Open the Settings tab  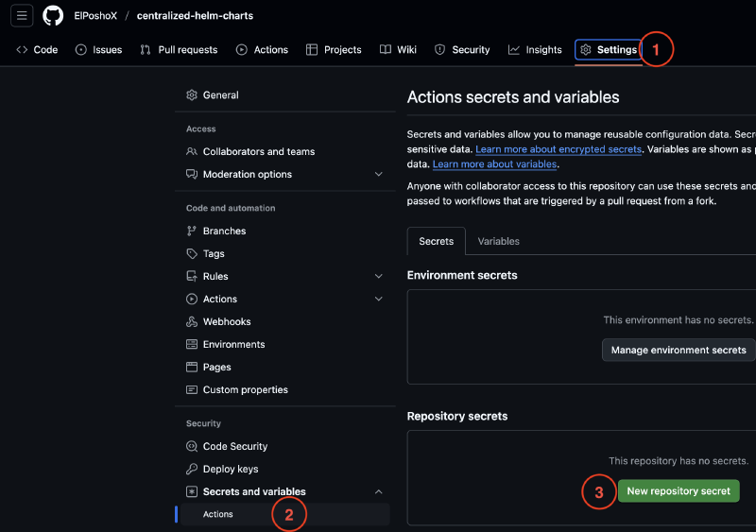tap(609, 50)
